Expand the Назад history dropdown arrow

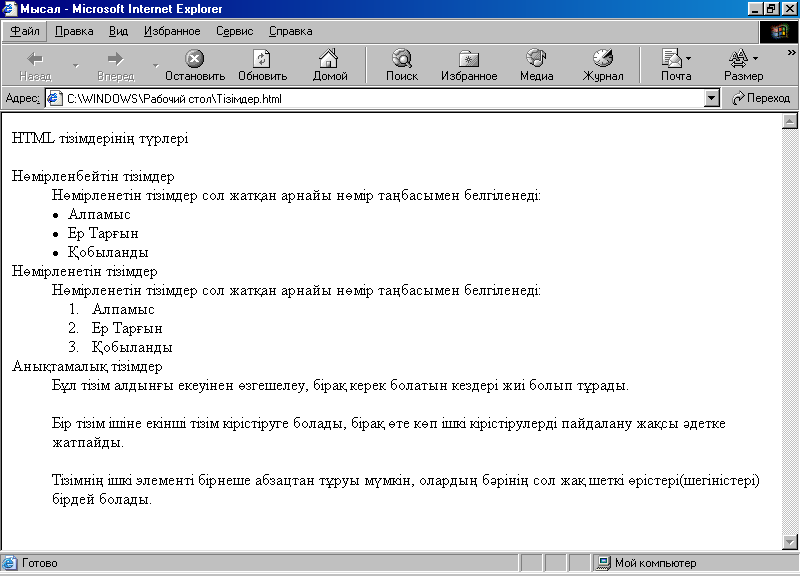point(76,66)
